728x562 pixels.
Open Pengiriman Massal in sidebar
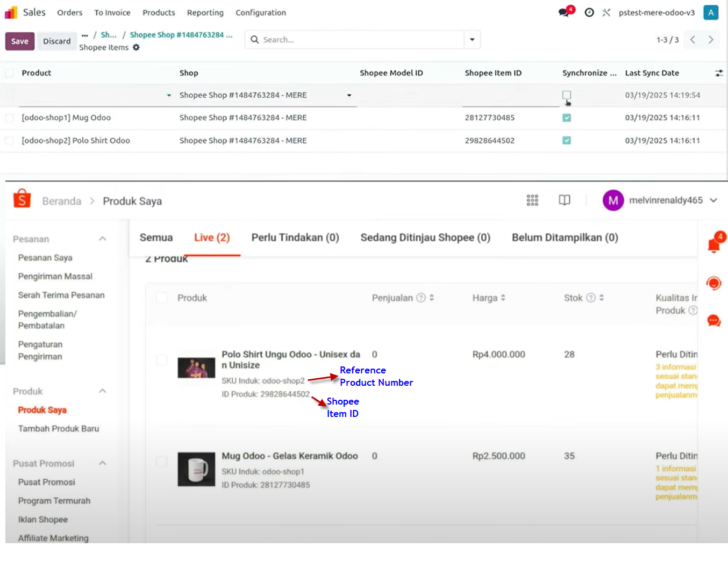click(55, 276)
